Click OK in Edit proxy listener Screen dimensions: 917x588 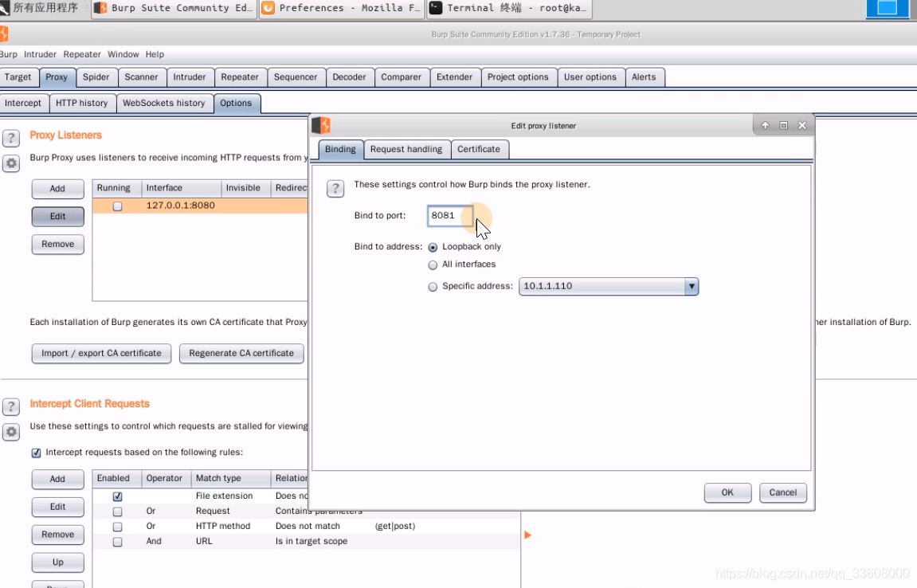[727, 492]
